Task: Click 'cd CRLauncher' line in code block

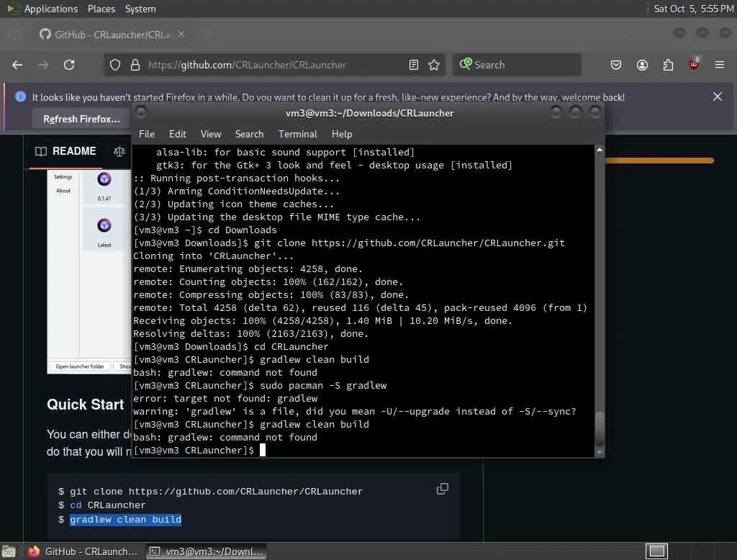Action: (108, 505)
